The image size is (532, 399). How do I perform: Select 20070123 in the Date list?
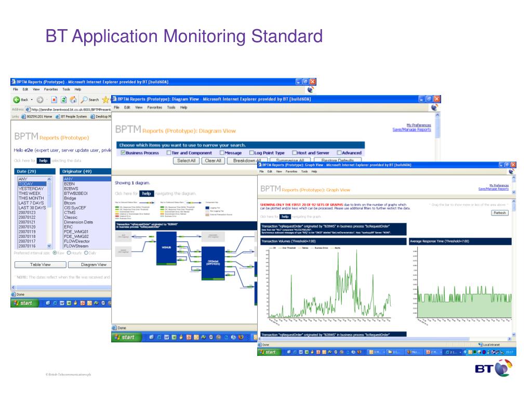[32, 212]
